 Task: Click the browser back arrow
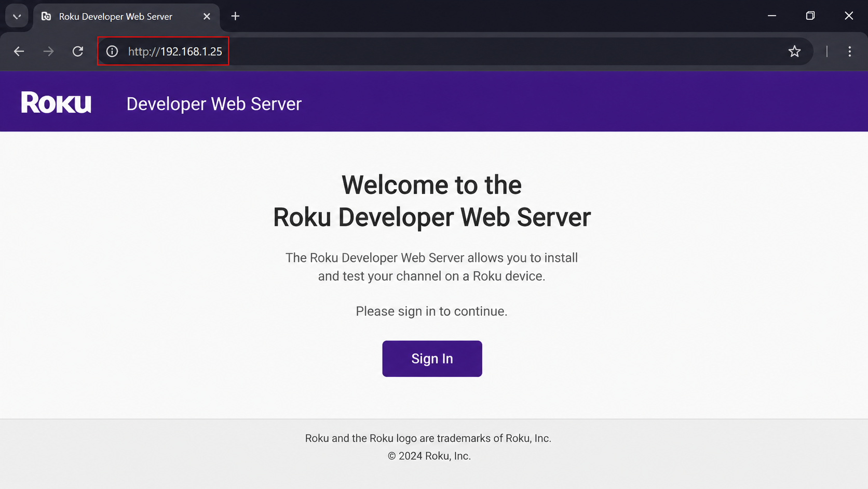19,51
